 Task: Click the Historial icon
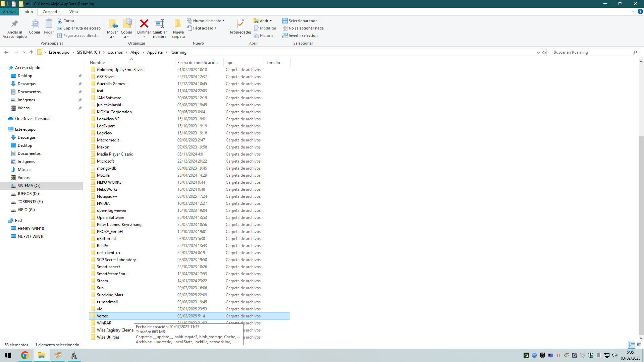click(x=256, y=36)
